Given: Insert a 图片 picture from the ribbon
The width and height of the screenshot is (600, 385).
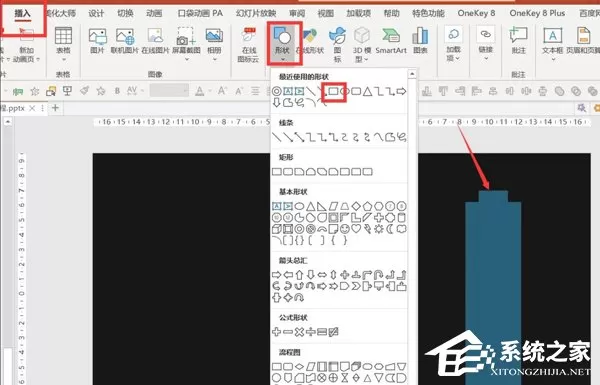Looking at the screenshot, I should click(97, 41).
